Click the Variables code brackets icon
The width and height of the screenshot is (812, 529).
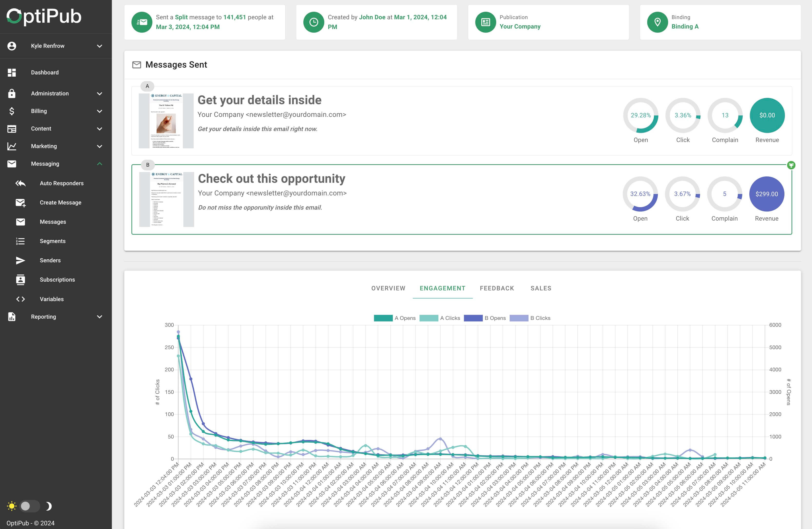pyautogui.click(x=20, y=299)
